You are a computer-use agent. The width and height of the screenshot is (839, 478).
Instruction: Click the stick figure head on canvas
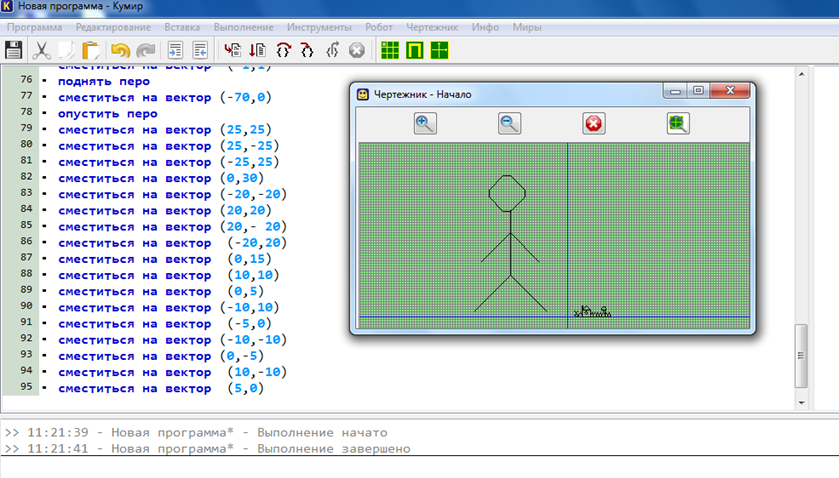pyautogui.click(x=507, y=193)
